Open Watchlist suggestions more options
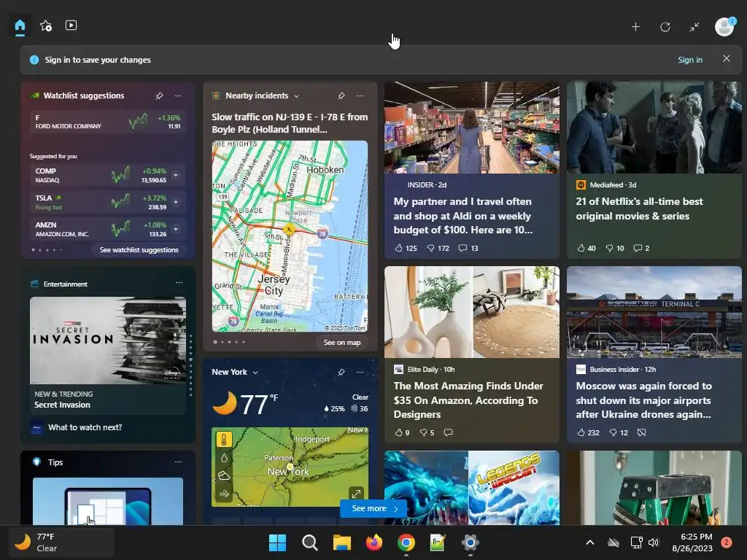Screen dimensions: 747x560 178,96
